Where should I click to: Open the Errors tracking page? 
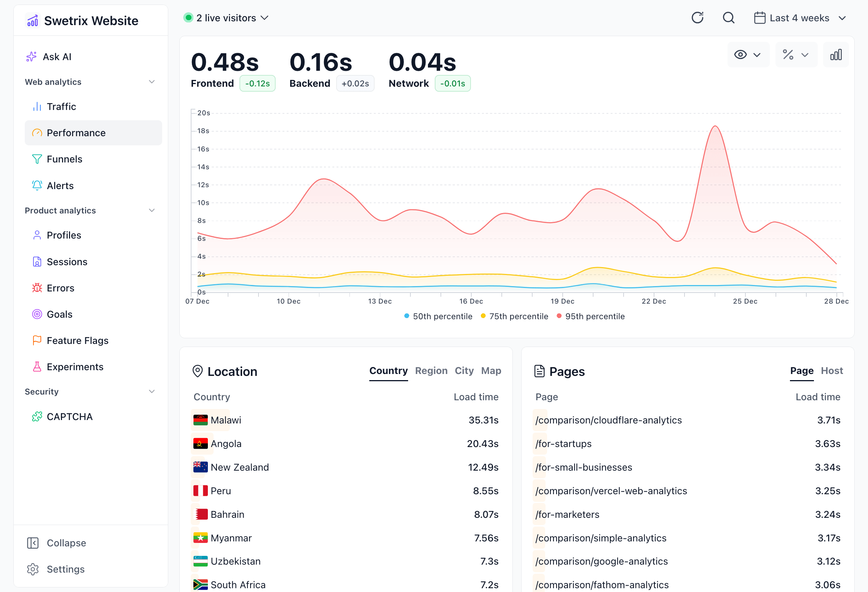[x=61, y=288]
